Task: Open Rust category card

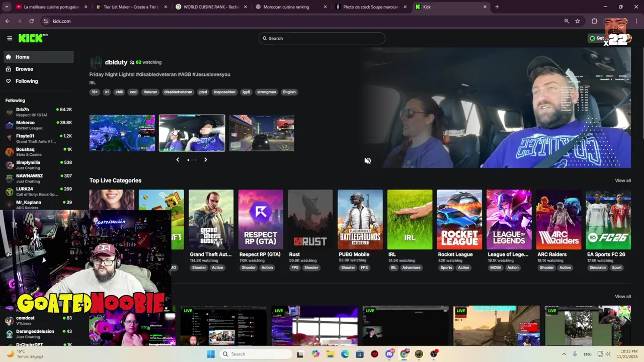Action: point(310,219)
